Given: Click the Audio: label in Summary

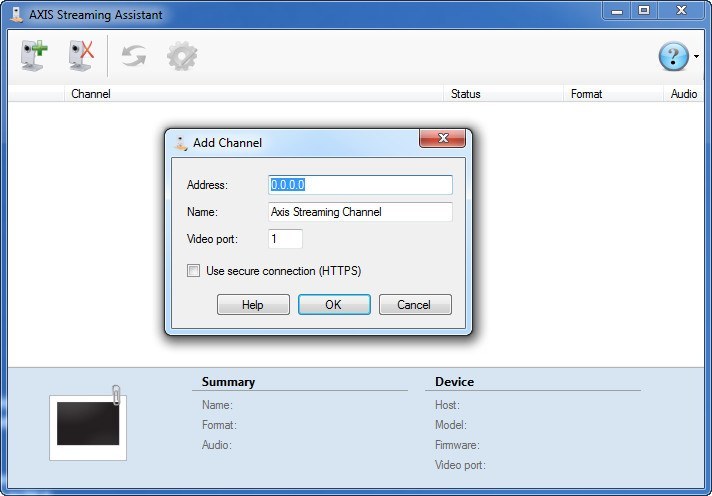Looking at the screenshot, I should point(217,445).
